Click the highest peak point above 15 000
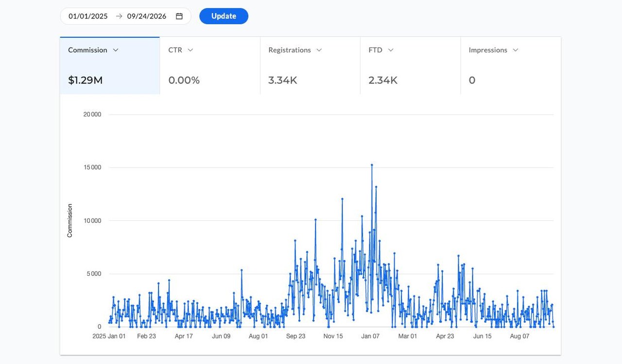 point(372,165)
